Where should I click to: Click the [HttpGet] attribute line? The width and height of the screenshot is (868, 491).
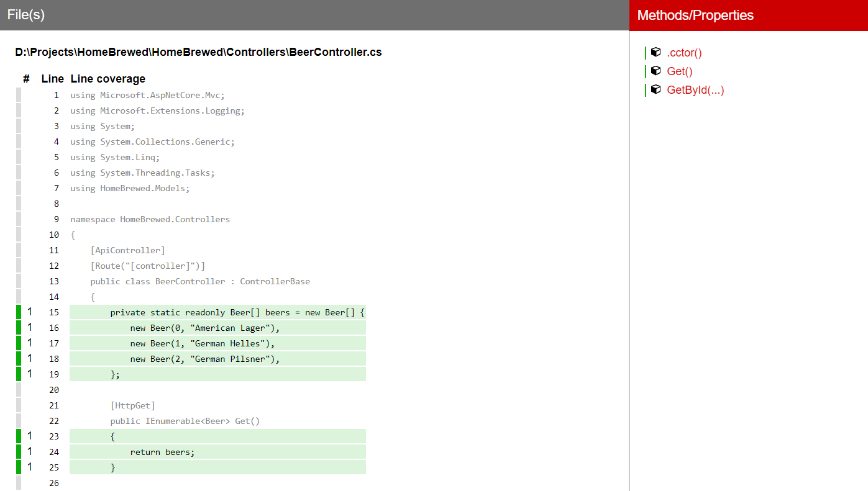pyautogui.click(x=132, y=405)
